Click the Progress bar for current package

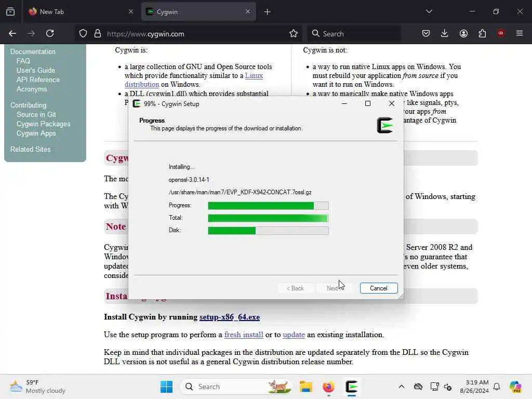tap(268, 206)
